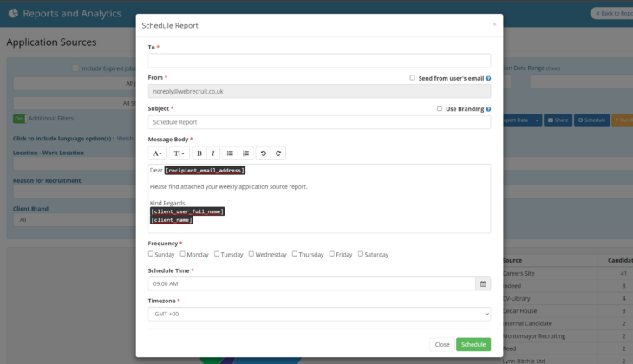Click help icon beside Send from user's email
The width and height of the screenshot is (633, 364).
pyautogui.click(x=489, y=78)
